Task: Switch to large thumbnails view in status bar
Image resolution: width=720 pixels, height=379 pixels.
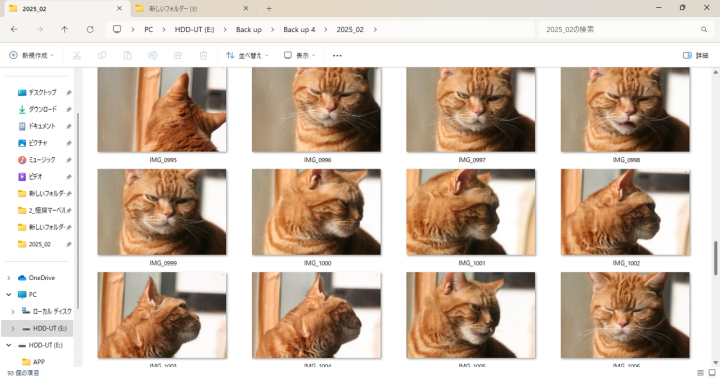Action: pos(712,373)
